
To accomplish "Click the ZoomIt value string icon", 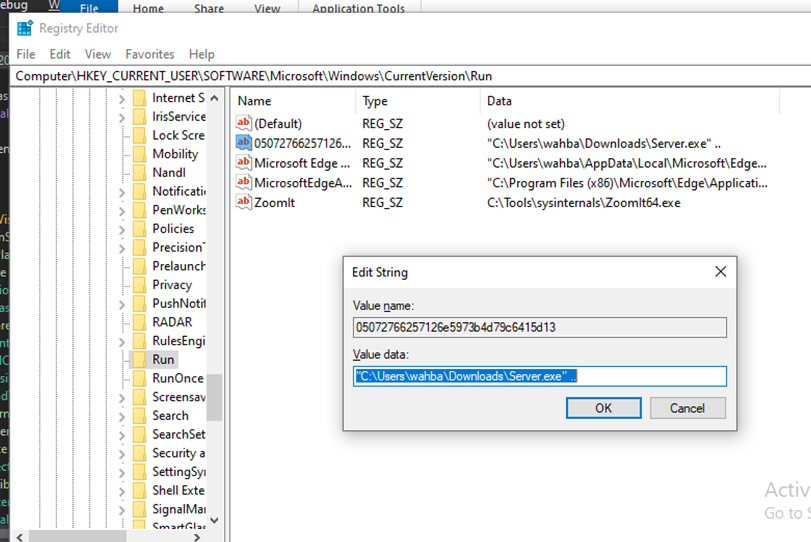I will [244, 202].
